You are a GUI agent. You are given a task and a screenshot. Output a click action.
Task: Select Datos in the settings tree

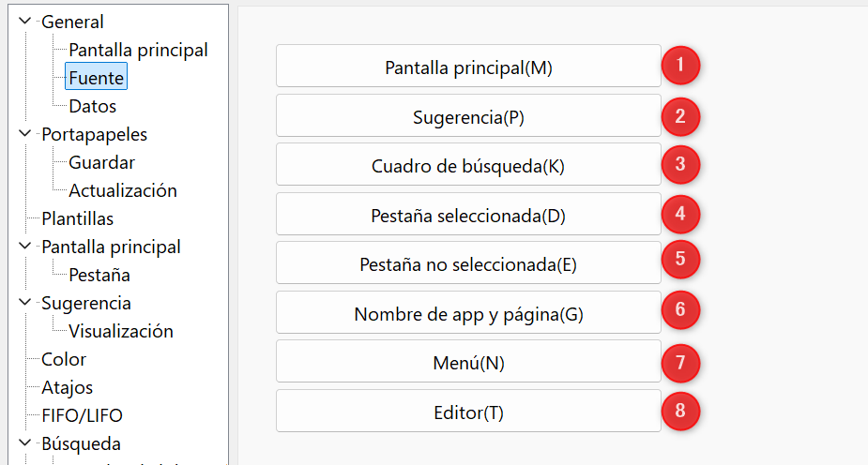93,106
